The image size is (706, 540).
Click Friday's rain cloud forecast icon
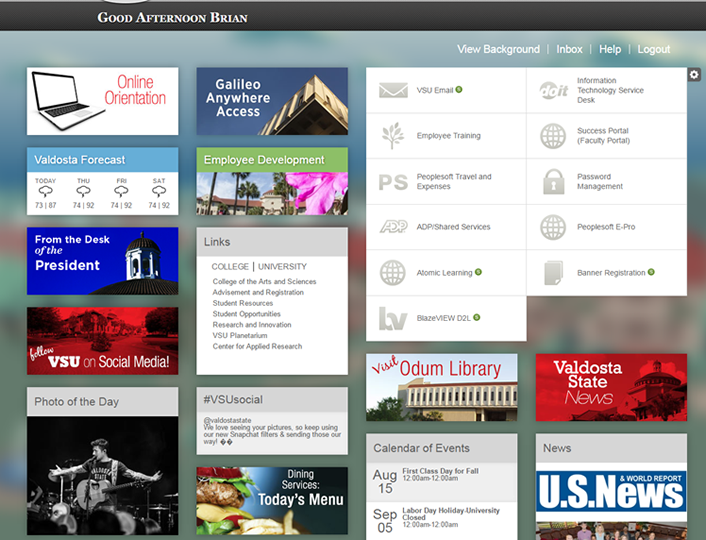point(121,192)
